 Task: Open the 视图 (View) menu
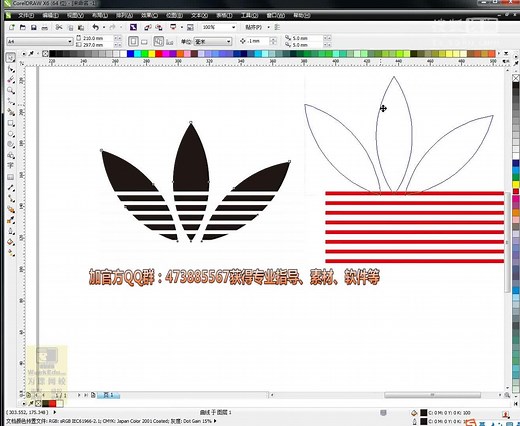click(x=75, y=15)
